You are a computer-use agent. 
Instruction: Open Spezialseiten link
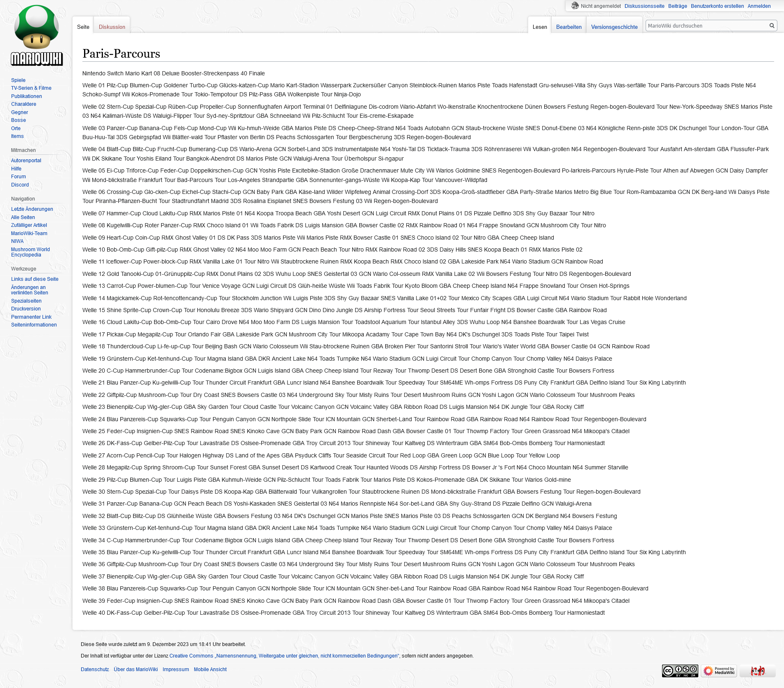point(26,301)
